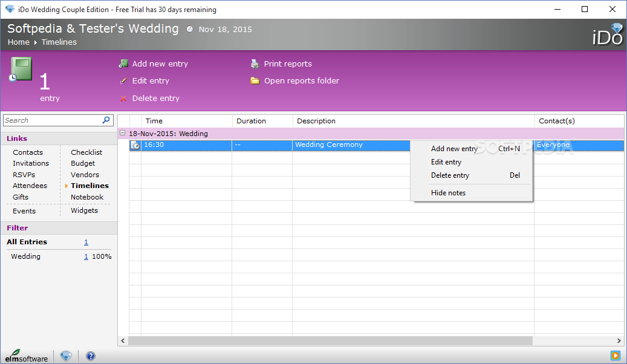Open the Invitations link
Viewport: 627px width, 364px height.
(31, 163)
